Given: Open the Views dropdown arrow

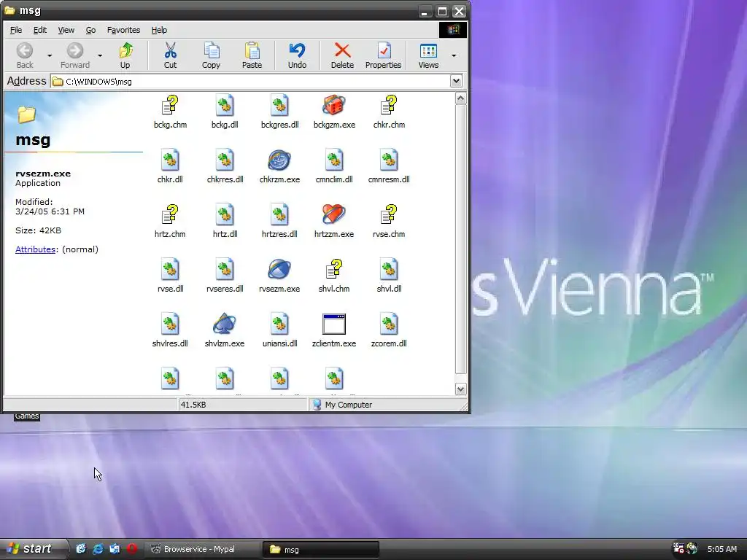Looking at the screenshot, I should click(x=454, y=55).
